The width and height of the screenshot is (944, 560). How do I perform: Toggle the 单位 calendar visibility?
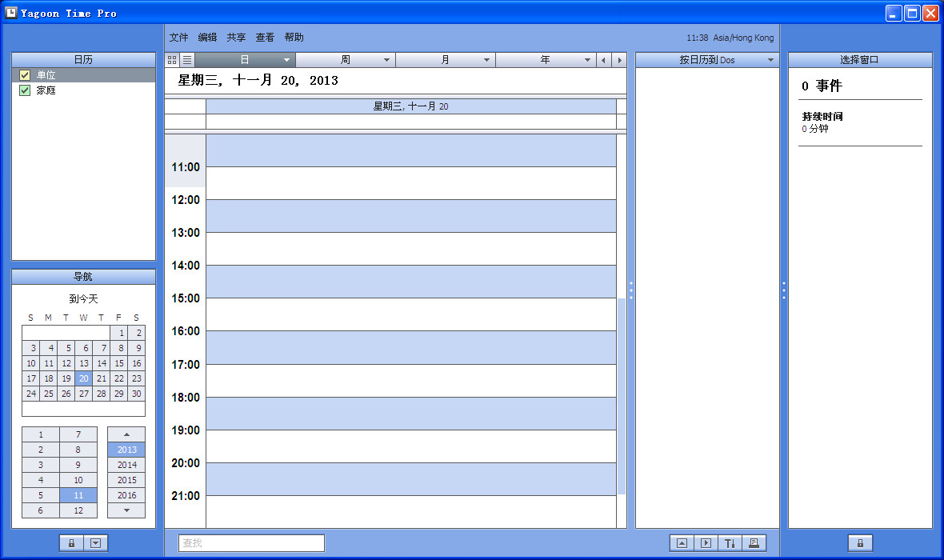pos(23,75)
